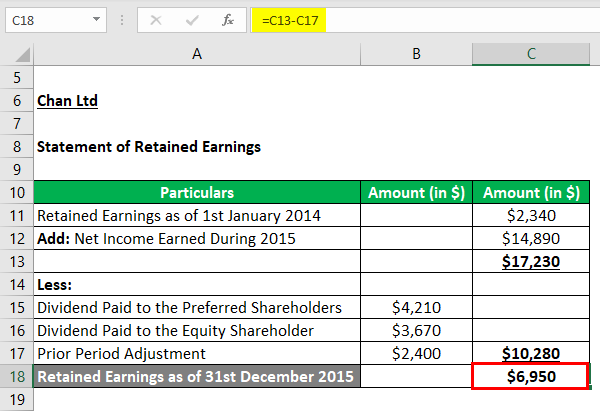Select row 16 header
The width and height of the screenshot is (600, 411).
(16, 330)
